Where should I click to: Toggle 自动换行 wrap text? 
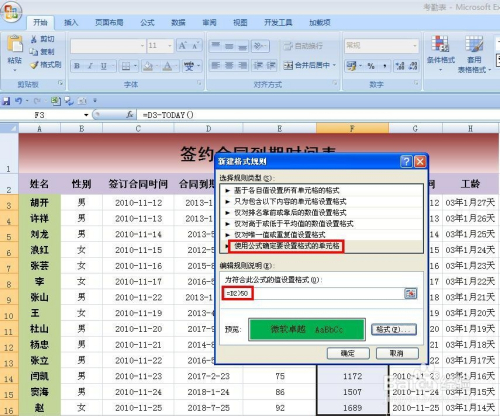[303, 46]
